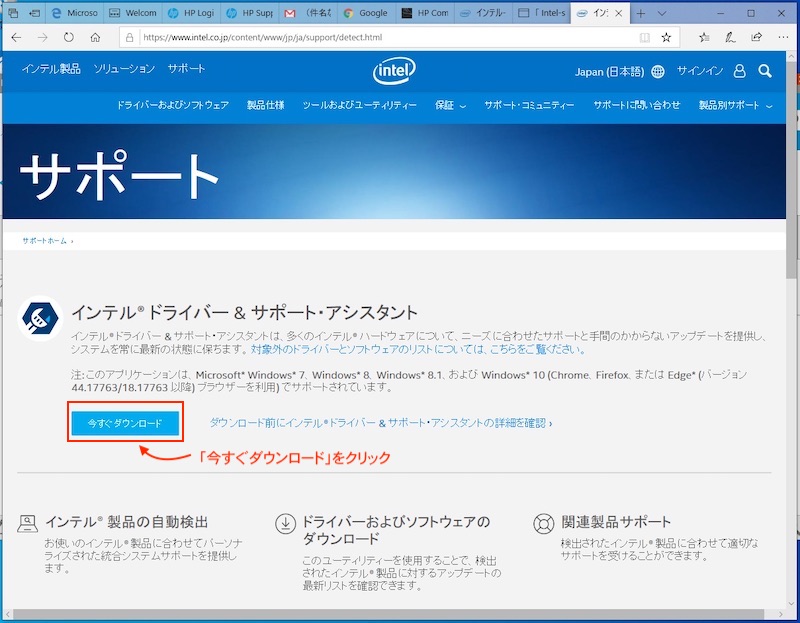The width and height of the screenshot is (800, 623).
Task: Click the Intel logo
Action: pos(394,71)
